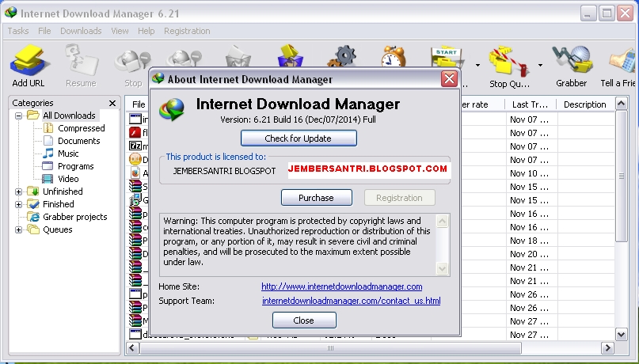This screenshot has width=639, height=364.
Task: Open the Stop Queue dropdown arrow
Action: 541,65
